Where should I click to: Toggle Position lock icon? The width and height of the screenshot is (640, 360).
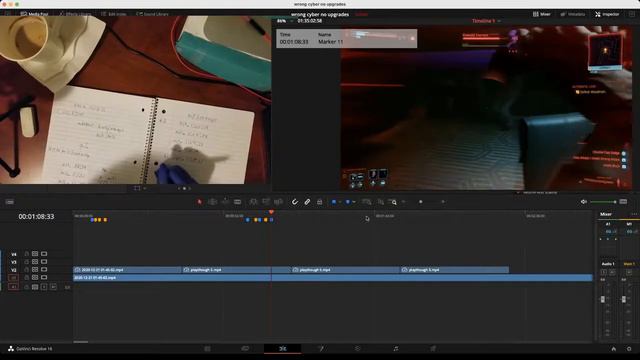320,202
